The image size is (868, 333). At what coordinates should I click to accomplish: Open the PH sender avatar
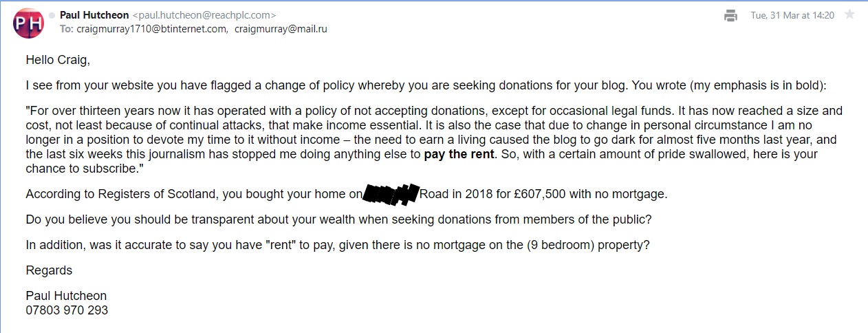click(x=28, y=23)
